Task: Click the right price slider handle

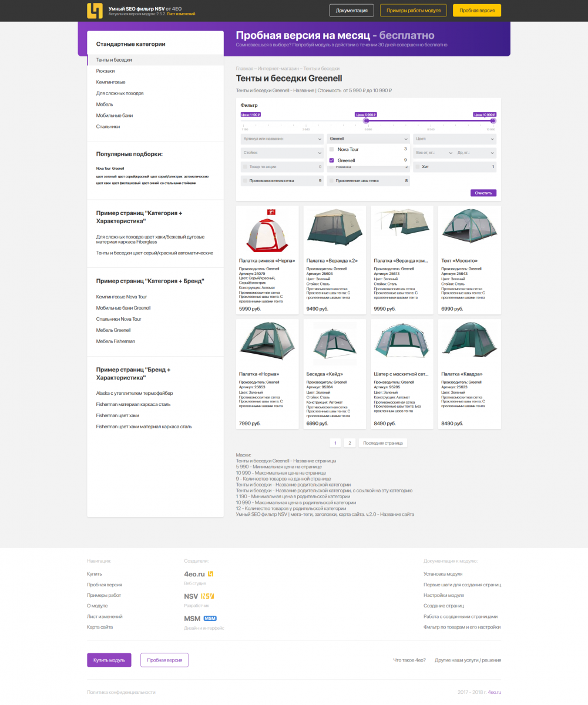Action: click(x=493, y=121)
